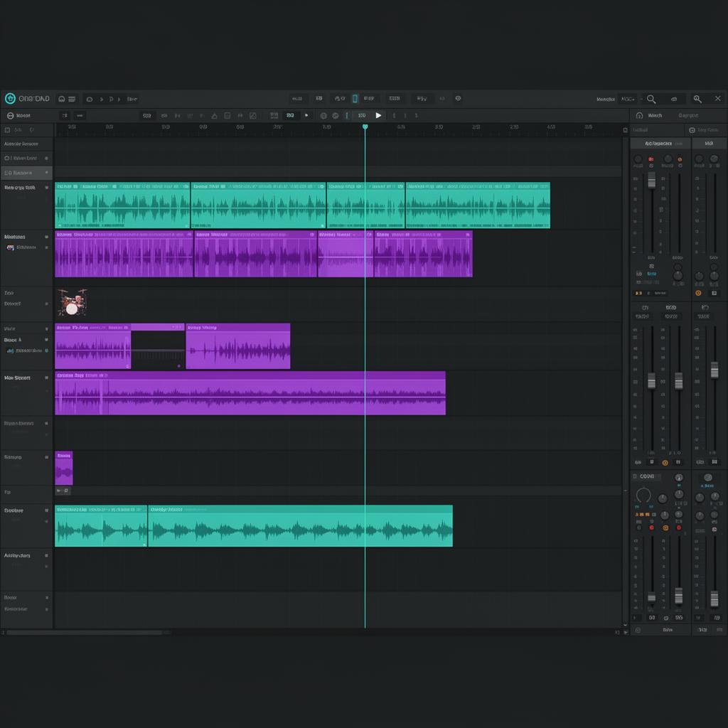Select the Mix Sloport track header
Screen dimensions: 728x728
[x=26, y=392]
